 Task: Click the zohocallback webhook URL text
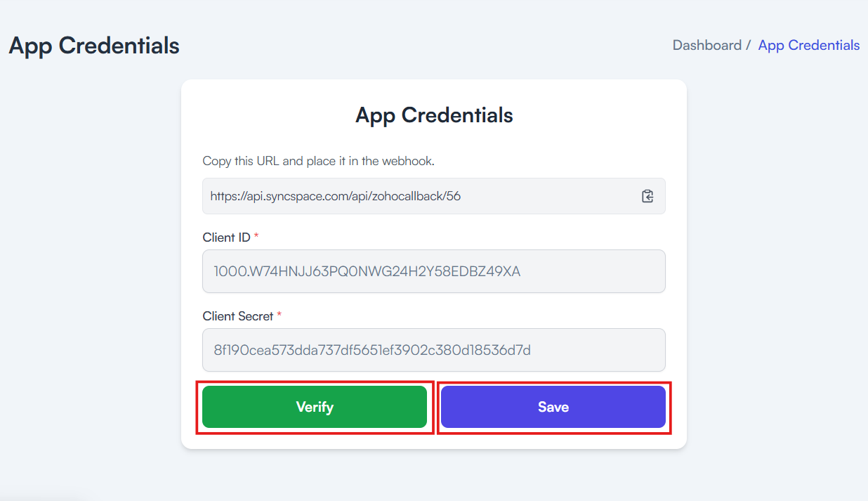pyautogui.click(x=335, y=196)
